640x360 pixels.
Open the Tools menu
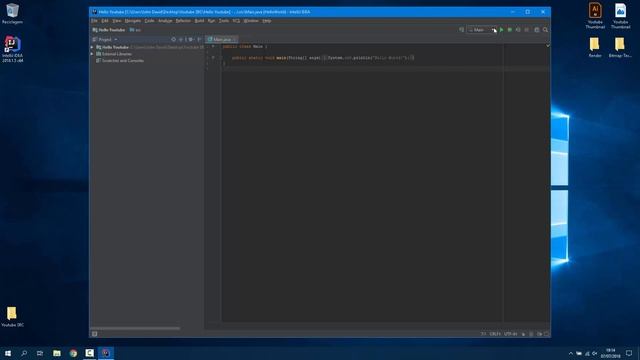pyautogui.click(x=224, y=21)
